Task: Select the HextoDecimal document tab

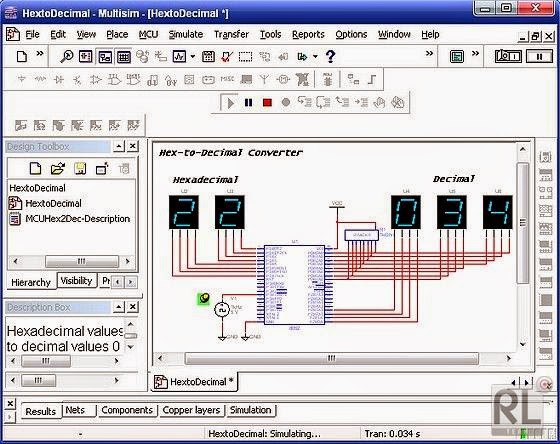Action: point(195,382)
